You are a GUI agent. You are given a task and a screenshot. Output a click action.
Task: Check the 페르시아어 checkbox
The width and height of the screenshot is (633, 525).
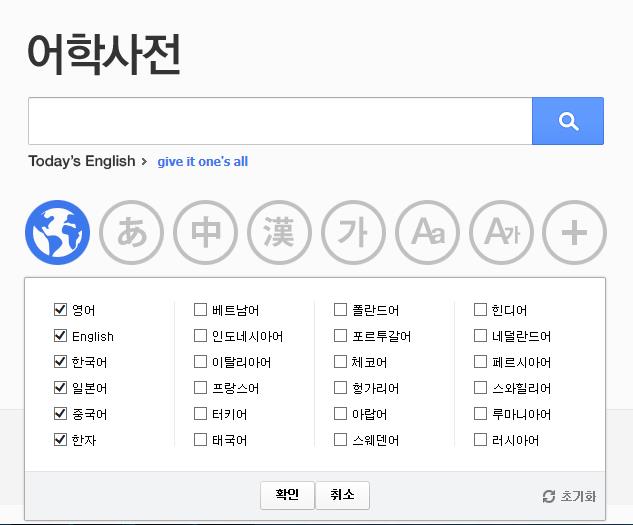click(x=480, y=361)
